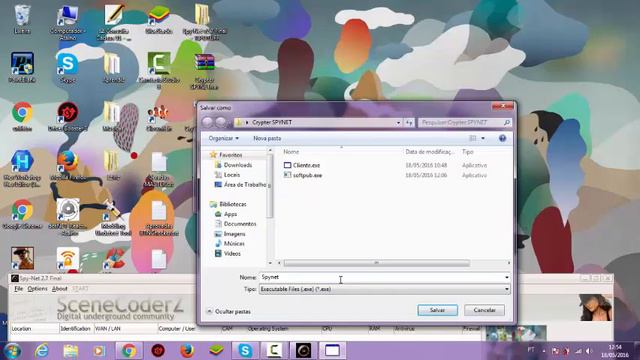Go to Downloads in the navigation pane
Viewport: 640px width, 360px height.
click(x=238, y=165)
